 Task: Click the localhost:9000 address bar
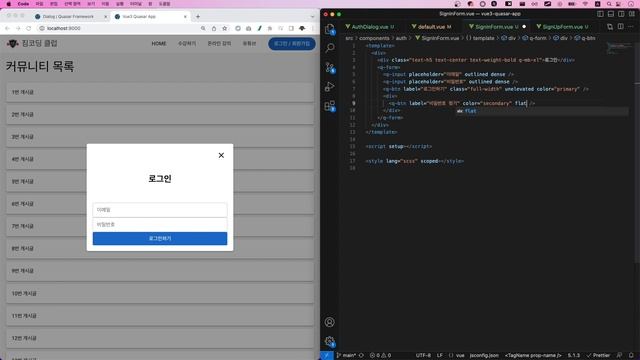click(118, 28)
